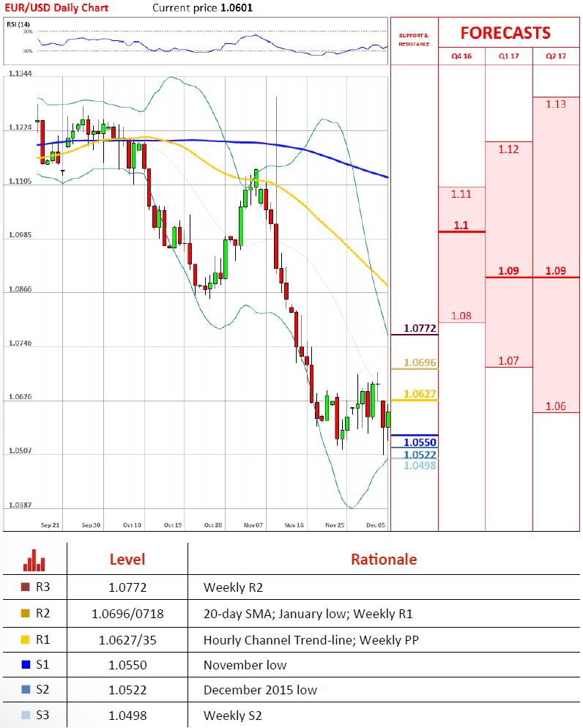Click the Sep 21 date label
The image size is (583, 728).
tap(50, 525)
